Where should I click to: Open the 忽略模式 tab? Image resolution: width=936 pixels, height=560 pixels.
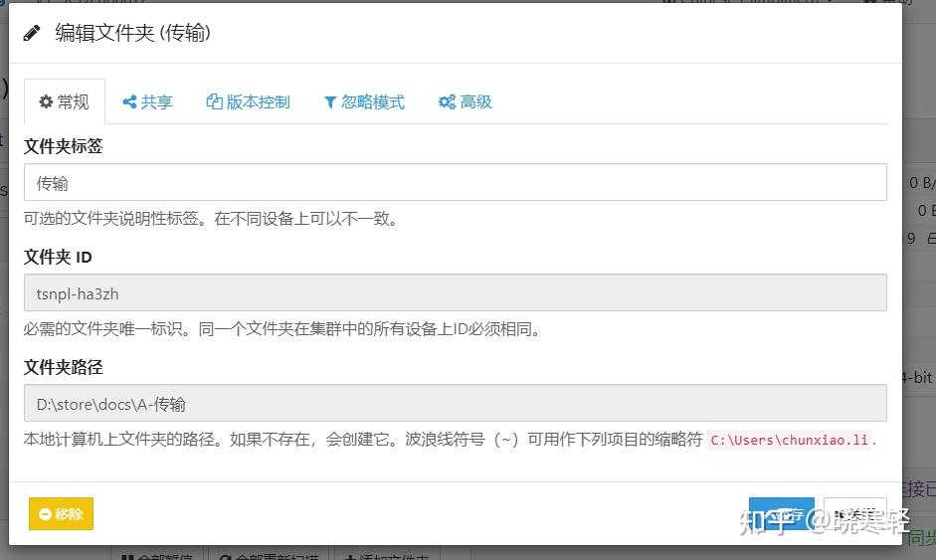pyautogui.click(x=364, y=102)
